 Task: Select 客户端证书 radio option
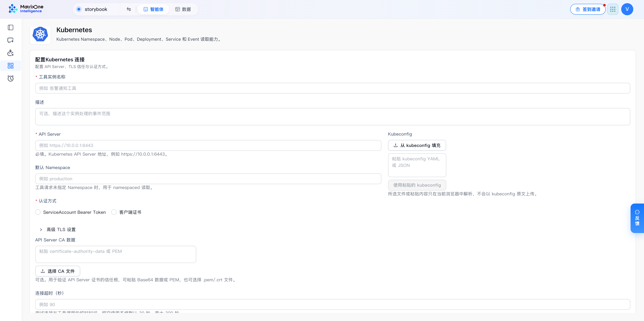[114, 212]
